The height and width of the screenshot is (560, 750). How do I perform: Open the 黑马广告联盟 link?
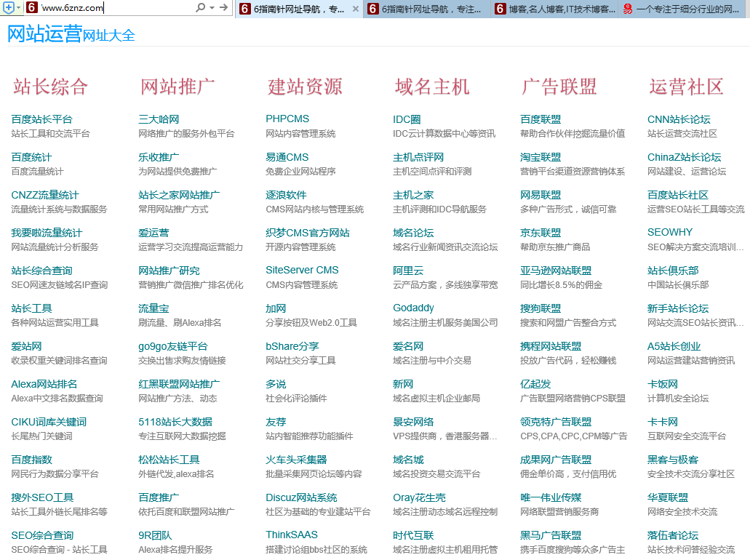pyautogui.click(x=551, y=535)
